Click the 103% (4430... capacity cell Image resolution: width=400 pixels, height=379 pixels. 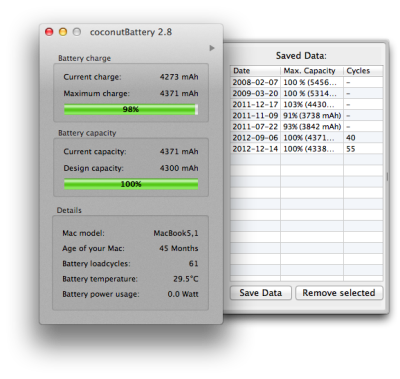click(312, 104)
